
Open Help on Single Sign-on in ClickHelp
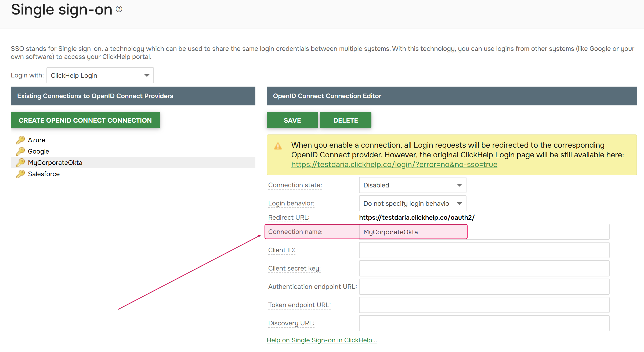[321, 340]
